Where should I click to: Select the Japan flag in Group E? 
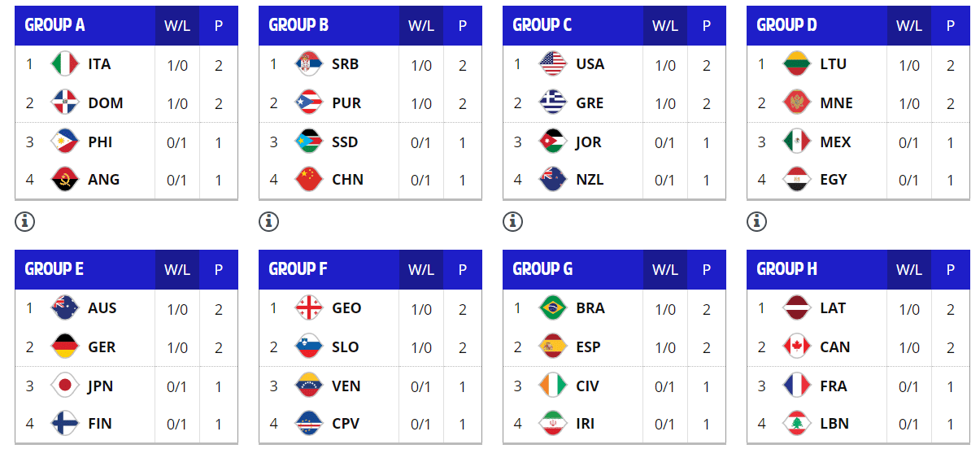[x=64, y=386]
